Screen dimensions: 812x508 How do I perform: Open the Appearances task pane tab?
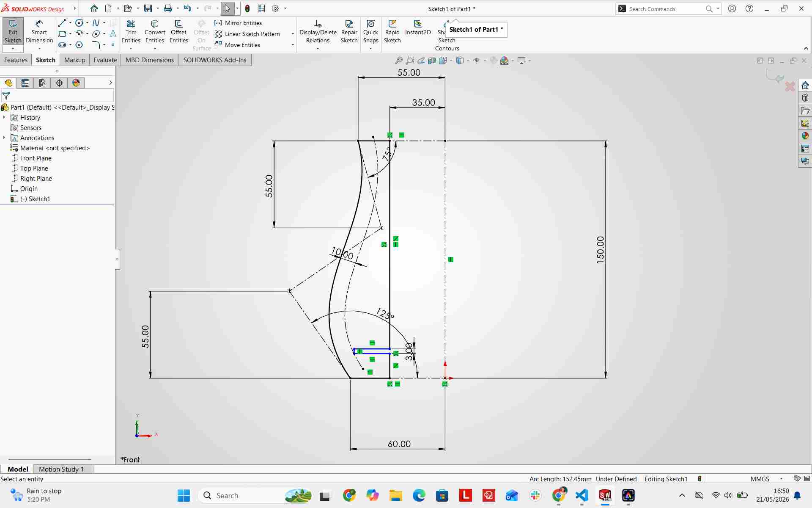805,136
